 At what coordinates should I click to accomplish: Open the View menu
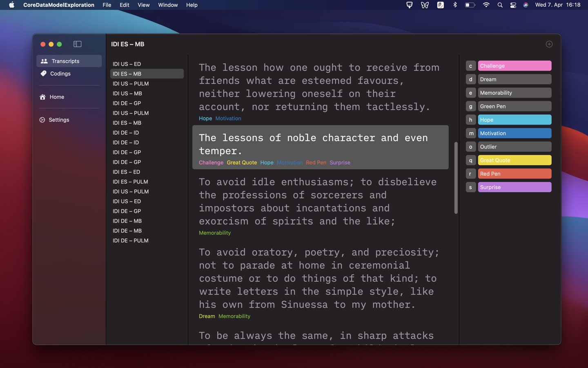(144, 5)
